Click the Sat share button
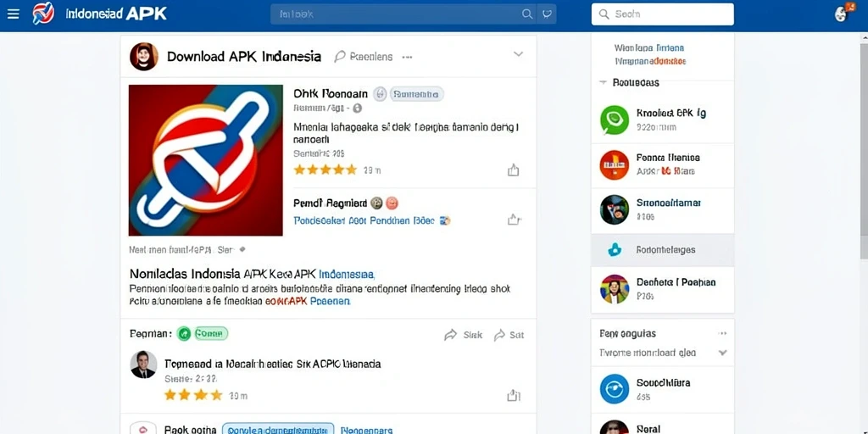This screenshot has height=434, width=868. pyautogui.click(x=509, y=335)
